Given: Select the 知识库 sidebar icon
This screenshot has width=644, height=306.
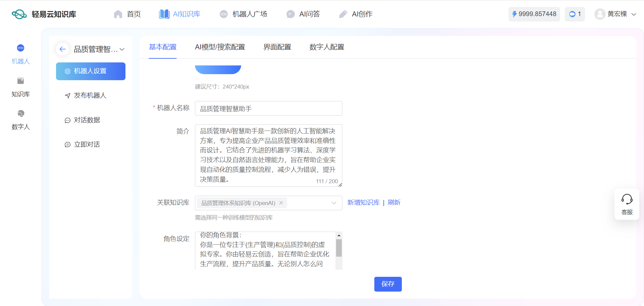Looking at the screenshot, I should 20,81.
